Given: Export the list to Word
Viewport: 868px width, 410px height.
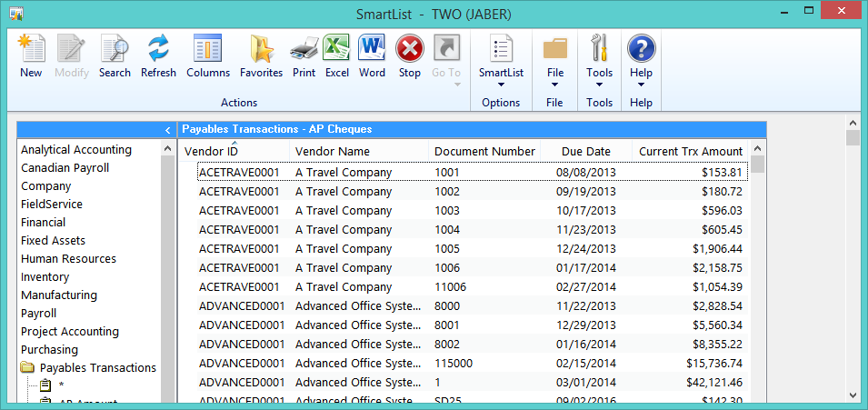Looking at the screenshot, I should pos(372,49).
